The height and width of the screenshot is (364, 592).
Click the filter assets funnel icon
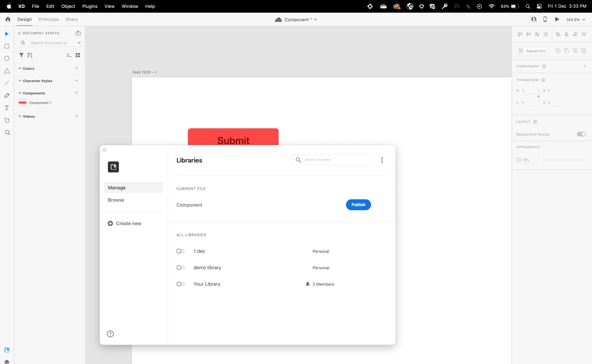[x=21, y=55]
